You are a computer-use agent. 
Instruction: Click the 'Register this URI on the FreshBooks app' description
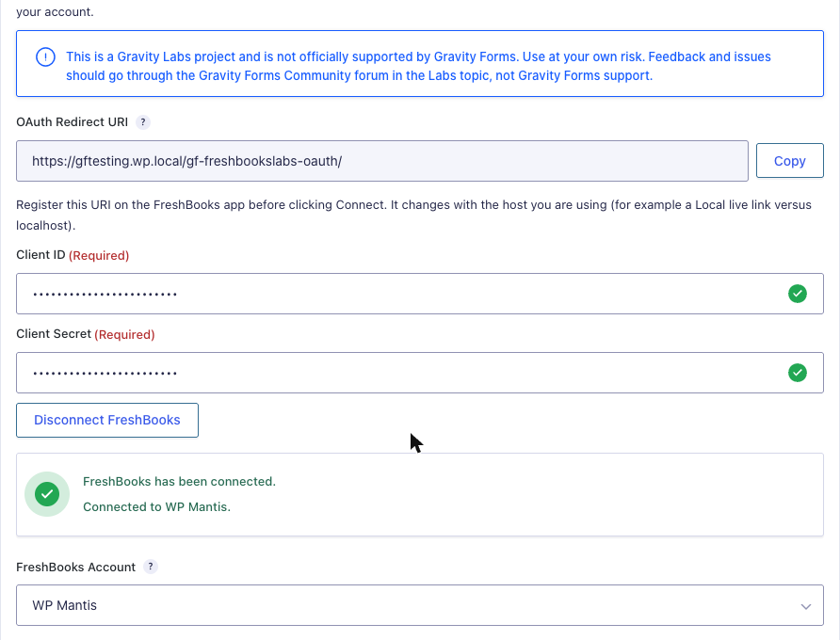(413, 215)
